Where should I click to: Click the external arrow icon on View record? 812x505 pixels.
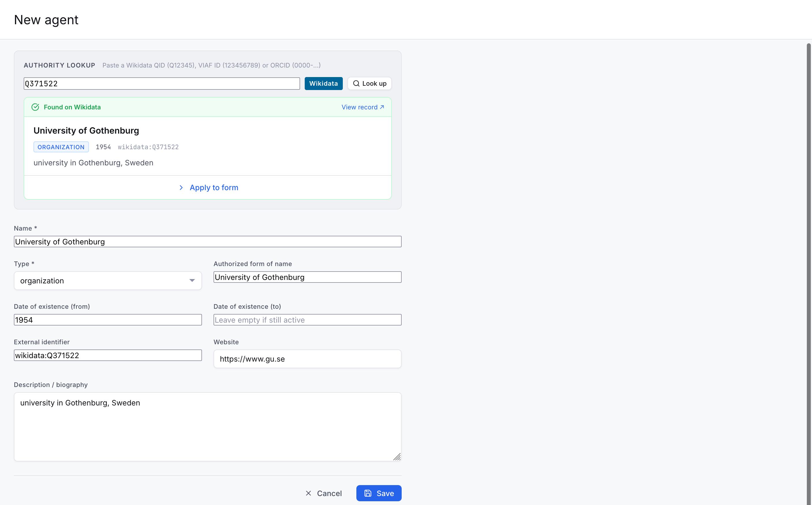[x=382, y=107]
